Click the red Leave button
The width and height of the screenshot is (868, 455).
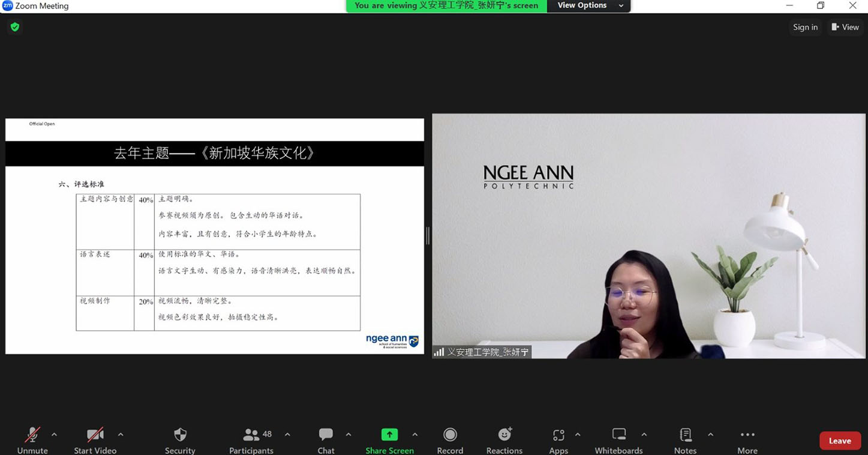coord(839,441)
